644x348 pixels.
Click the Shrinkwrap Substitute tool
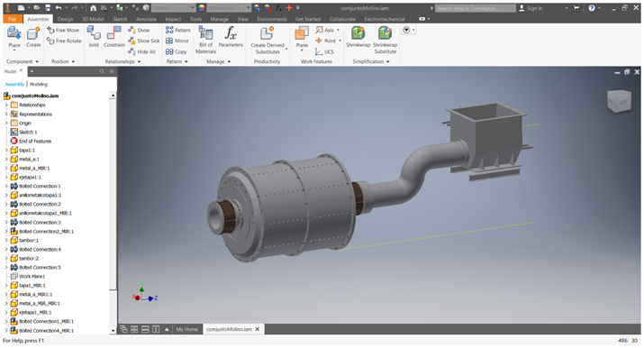385,40
